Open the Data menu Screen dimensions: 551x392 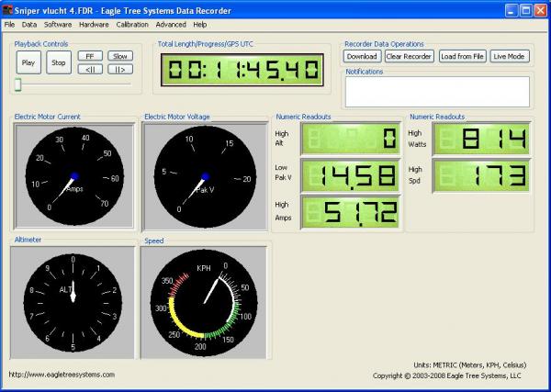pyautogui.click(x=29, y=25)
